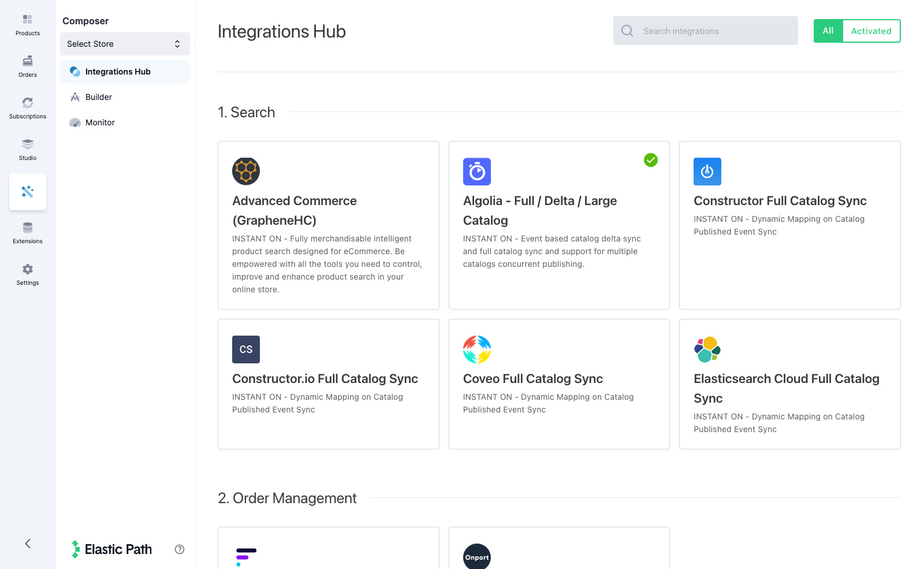Viewport: 924px width, 569px height.
Task: Select Integrations Hub in Composer menu
Action: tap(118, 72)
